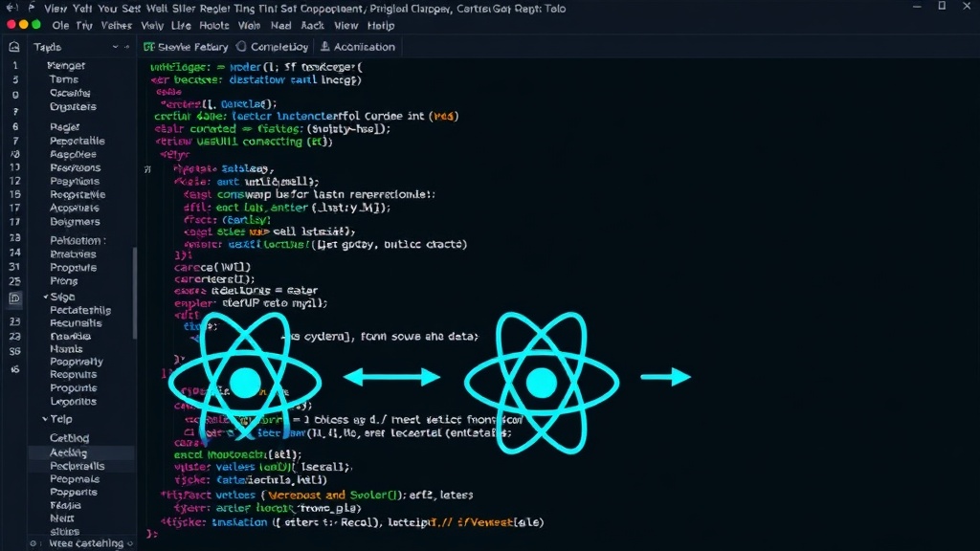Screen dimensions: 980x551
Task: Open the Ole menu
Action: 60,26
